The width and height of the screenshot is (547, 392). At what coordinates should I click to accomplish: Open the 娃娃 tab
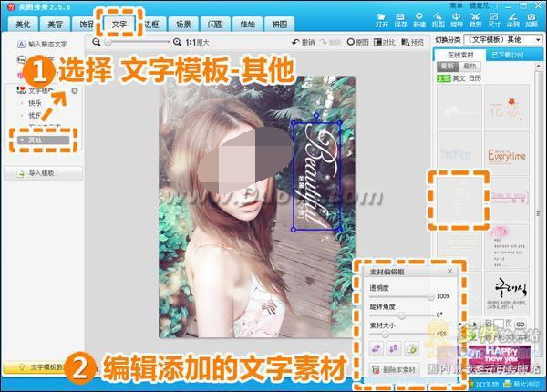pyautogui.click(x=247, y=24)
